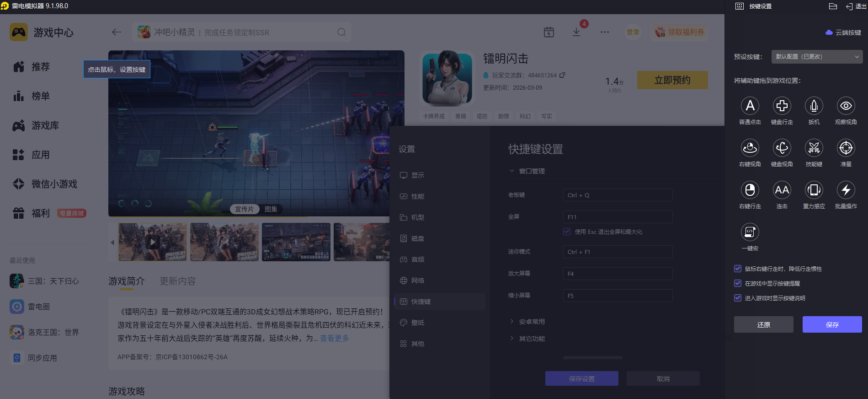Open 显示 settings tab

coord(440,175)
